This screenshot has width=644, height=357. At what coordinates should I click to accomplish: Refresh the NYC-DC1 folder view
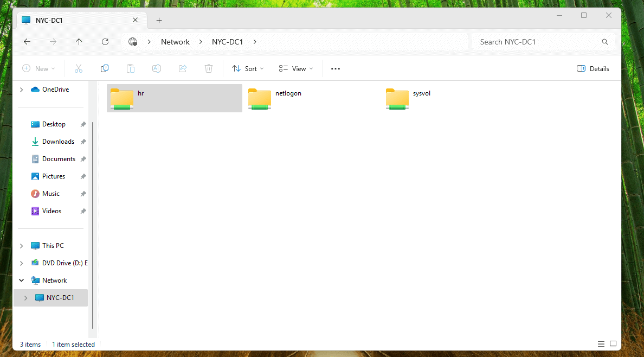tap(105, 42)
